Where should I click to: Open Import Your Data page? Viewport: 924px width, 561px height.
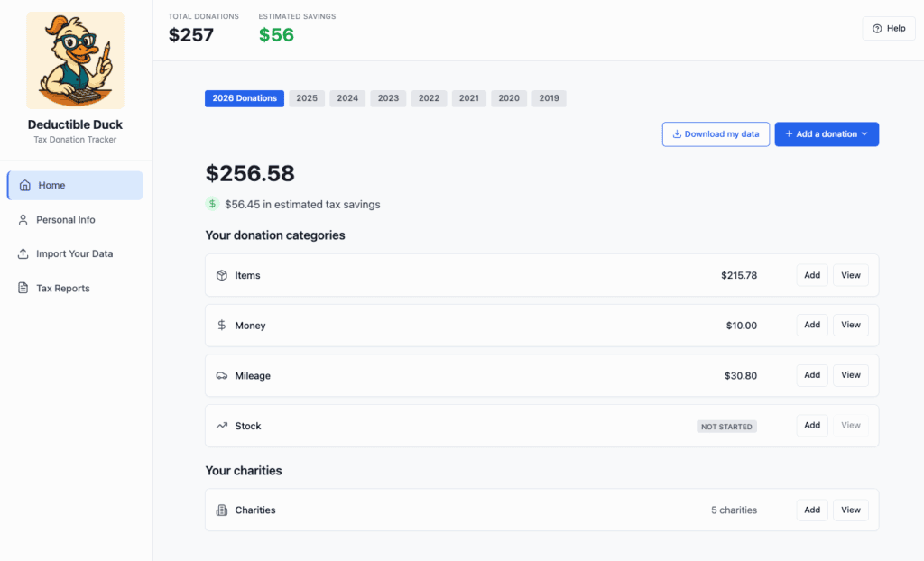75,254
